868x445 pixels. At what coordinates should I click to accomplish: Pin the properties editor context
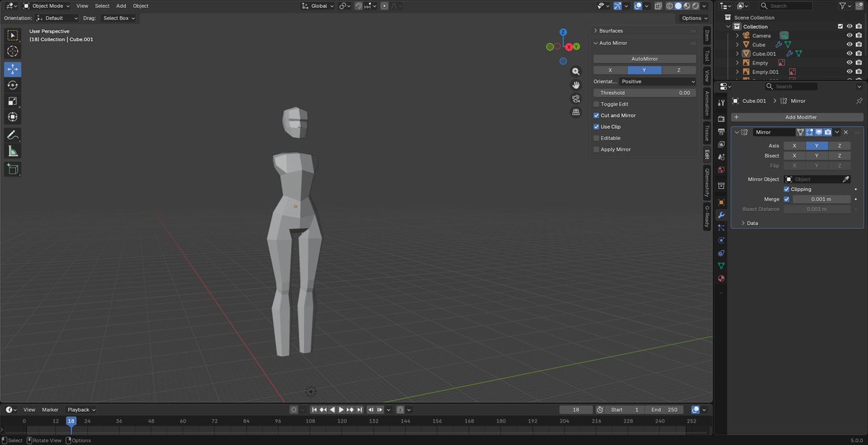[859, 101]
